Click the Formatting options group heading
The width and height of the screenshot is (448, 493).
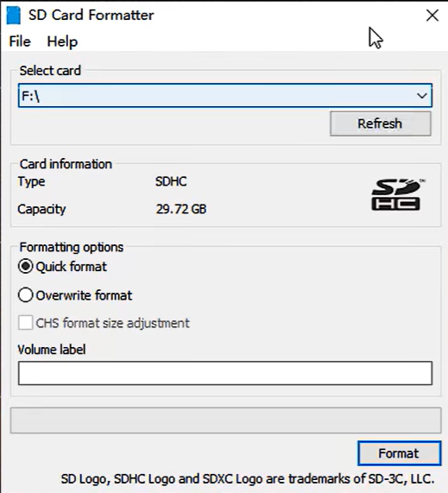[72, 247]
